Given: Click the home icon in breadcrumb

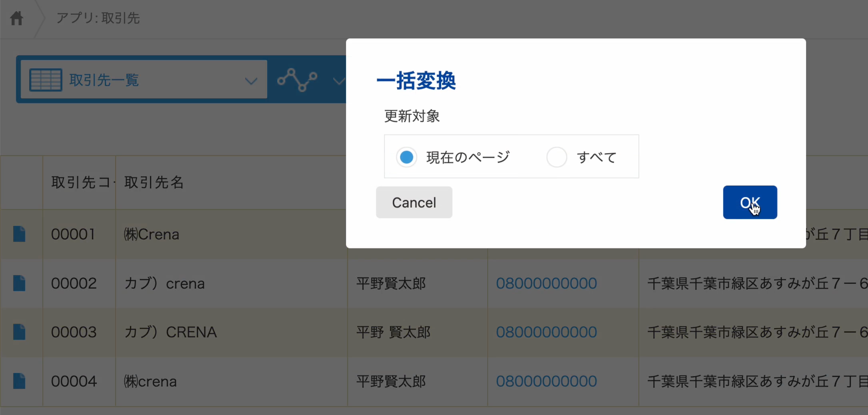Looking at the screenshot, I should pos(16,18).
